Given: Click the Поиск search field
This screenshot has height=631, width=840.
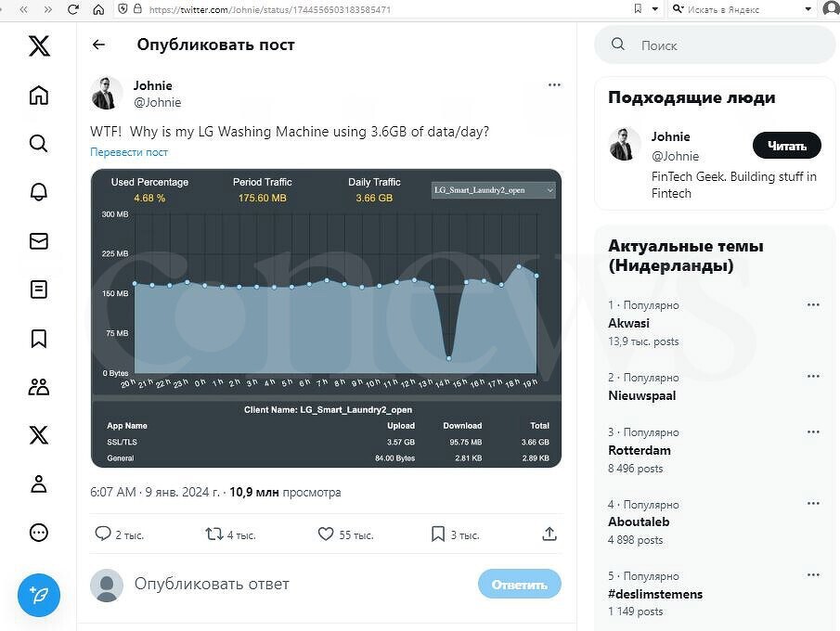Looking at the screenshot, I should pyautogui.click(x=724, y=45).
